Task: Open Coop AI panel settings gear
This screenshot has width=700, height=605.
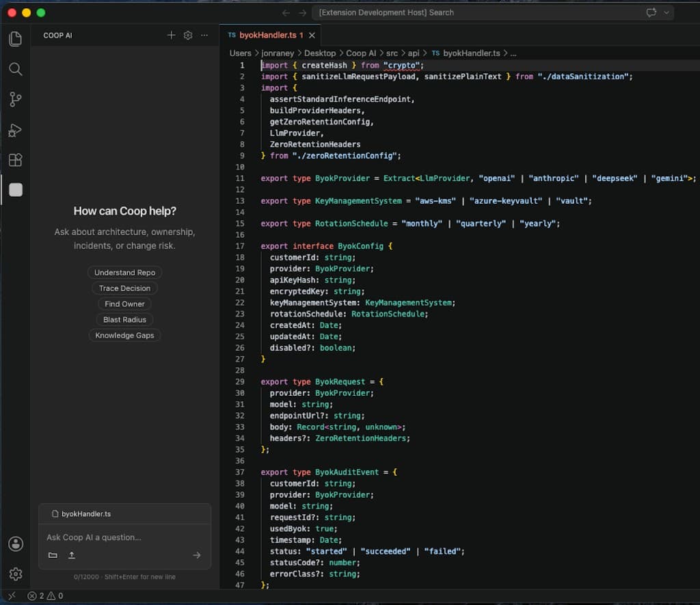Action: coord(188,36)
